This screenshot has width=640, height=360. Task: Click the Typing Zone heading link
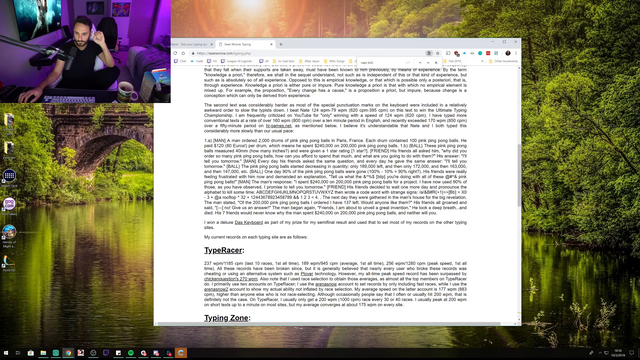(226, 318)
